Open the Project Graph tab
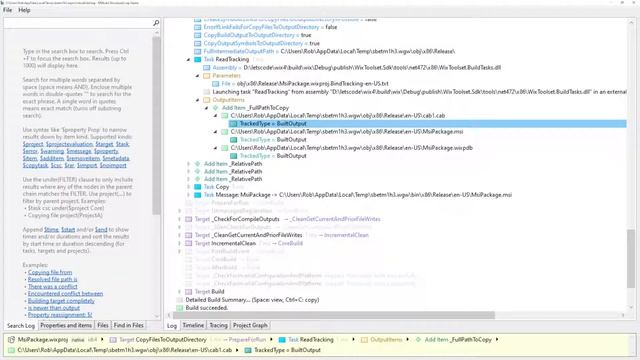 250,325
